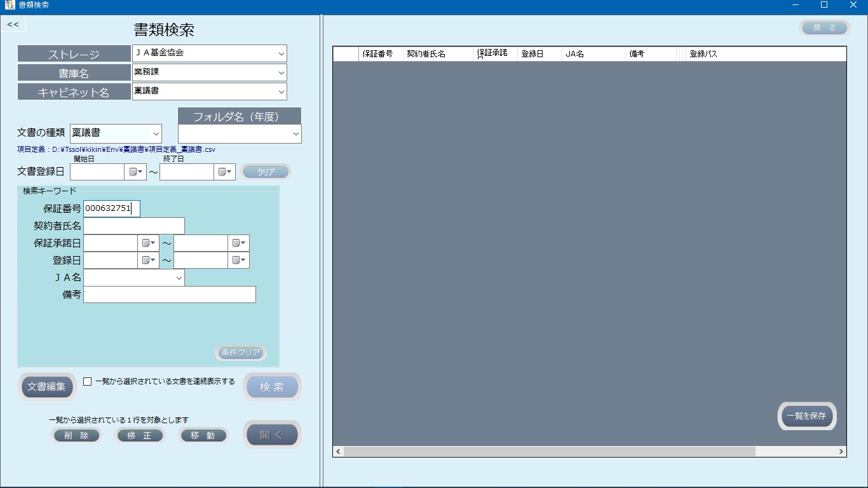Click the 契約者氏名 input field
868x488 pixels.
point(134,226)
